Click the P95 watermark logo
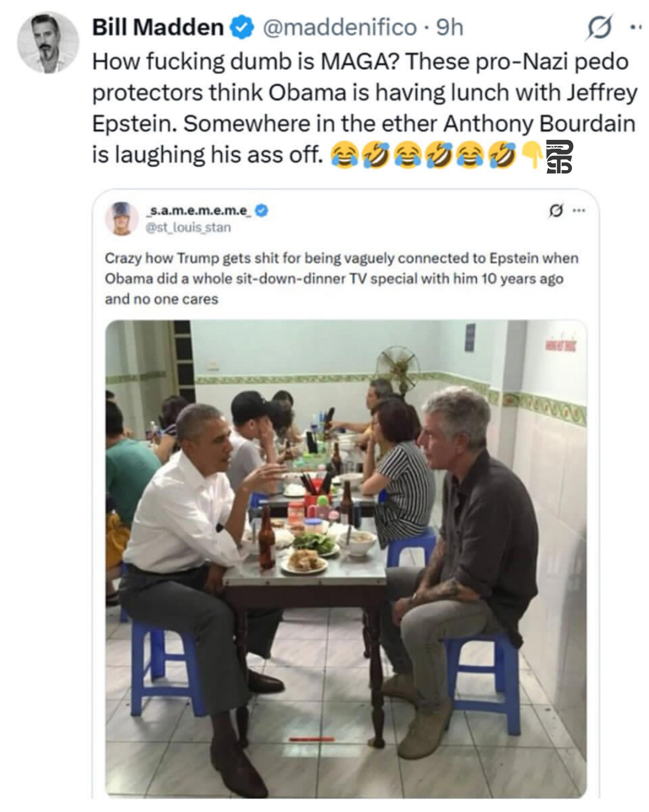Screen dimensions: 649x812 (x=559, y=156)
